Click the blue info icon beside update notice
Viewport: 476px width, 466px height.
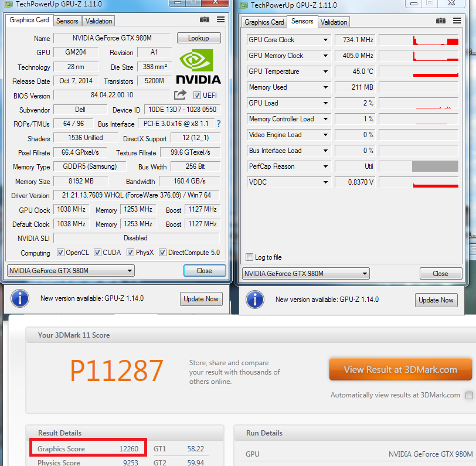pyautogui.click(x=19, y=299)
